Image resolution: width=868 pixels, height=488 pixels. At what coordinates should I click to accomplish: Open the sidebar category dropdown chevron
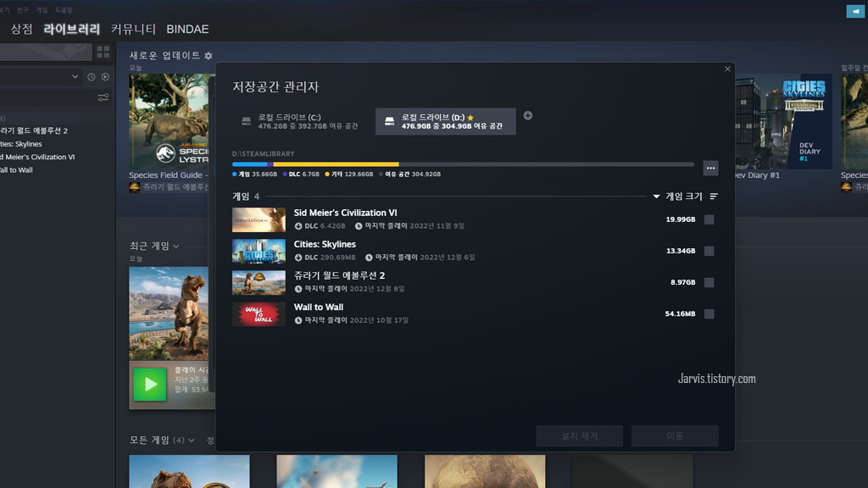pyautogui.click(x=75, y=77)
